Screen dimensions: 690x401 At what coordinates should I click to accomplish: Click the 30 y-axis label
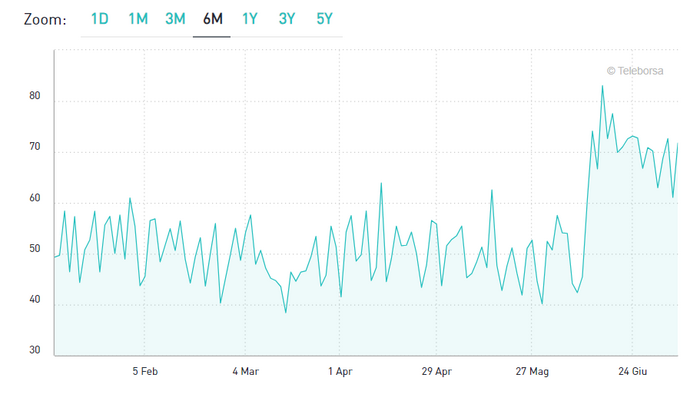coord(35,351)
